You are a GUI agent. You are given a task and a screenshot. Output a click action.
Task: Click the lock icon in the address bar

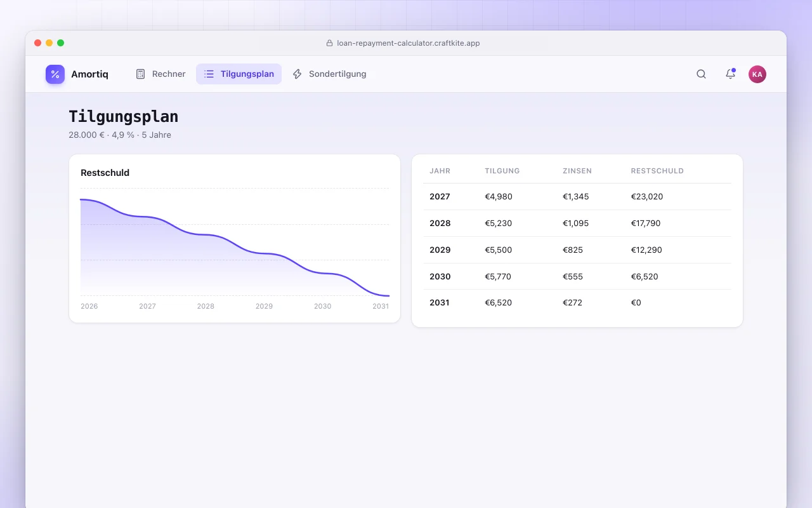[329, 43]
